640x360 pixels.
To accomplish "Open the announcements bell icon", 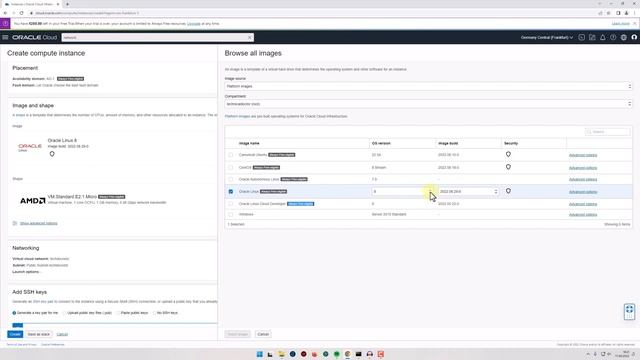I will pos(602,37).
